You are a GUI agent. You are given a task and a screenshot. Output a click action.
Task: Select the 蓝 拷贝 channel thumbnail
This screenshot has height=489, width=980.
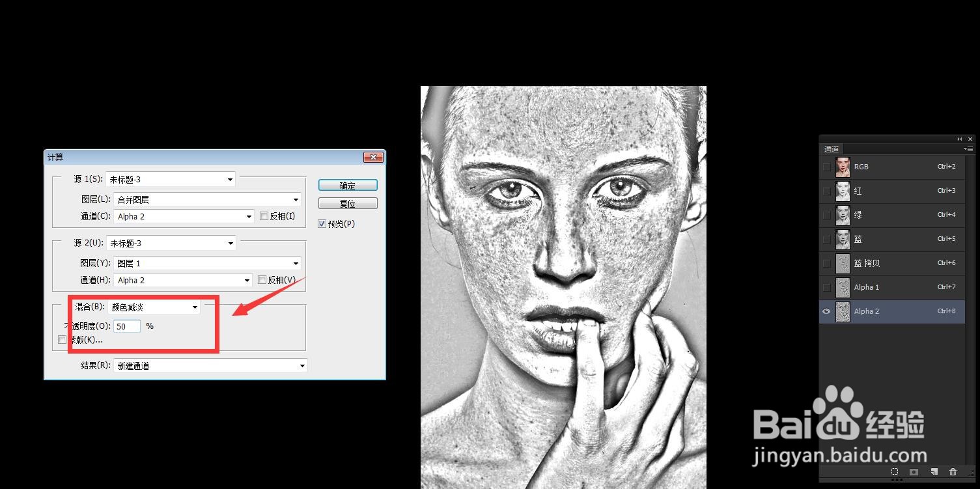(843, 263)
